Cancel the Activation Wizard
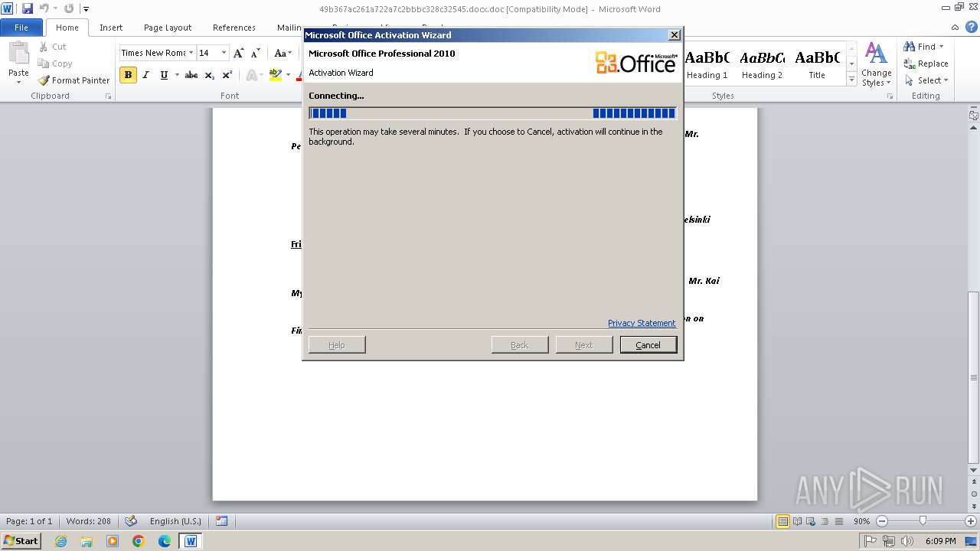This screenshot has width=980, height=551. tap(648, 345)
